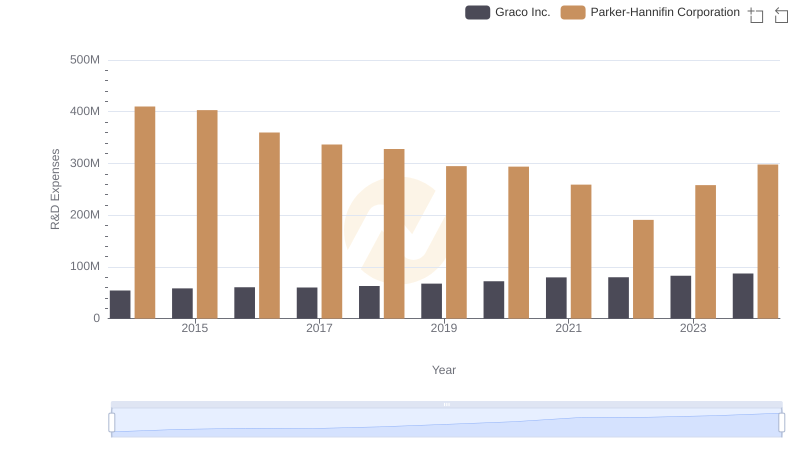The width and height of the screenshot is (800, 461).
Task: Click the 100M y-axis label
Action: coord(85,266)
